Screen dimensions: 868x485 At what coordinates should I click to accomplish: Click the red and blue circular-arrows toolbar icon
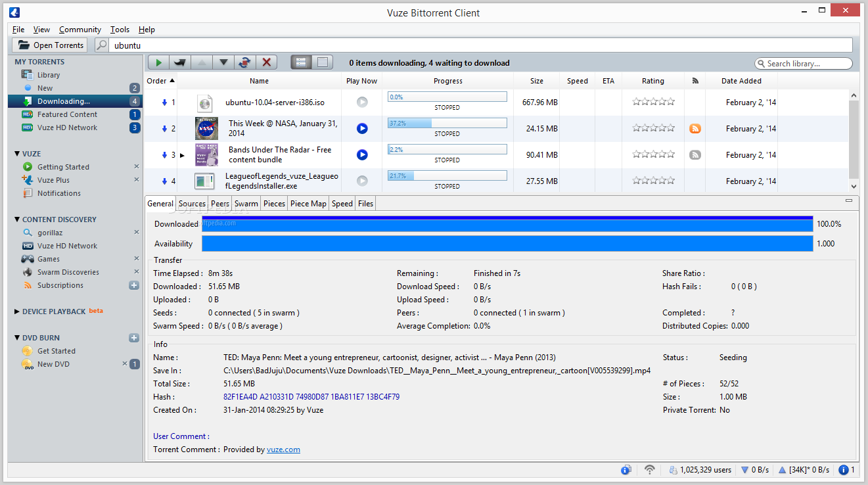[244, 62]
